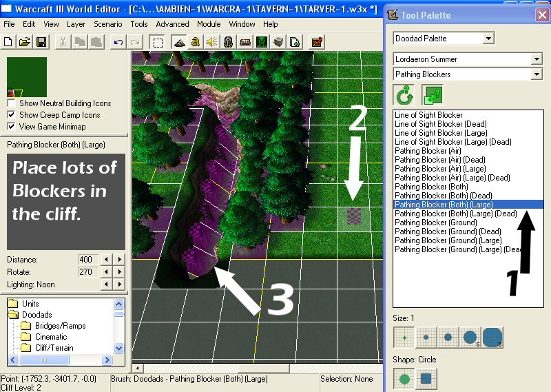Open the Advanced menu
Viewport: 551px width, 392px height.
pyautogui.click(x=172, y=24)
